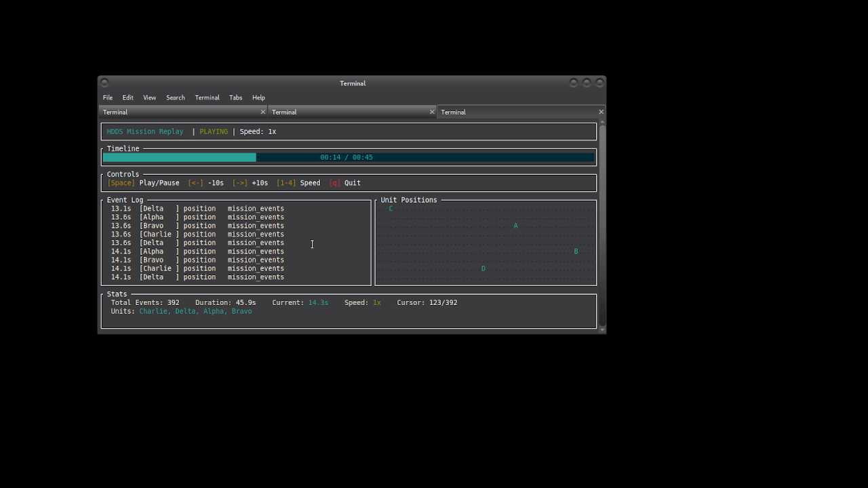Select unit marker A in Unit Positions
The image size is (868, 488).
click(x=515, y=225)
